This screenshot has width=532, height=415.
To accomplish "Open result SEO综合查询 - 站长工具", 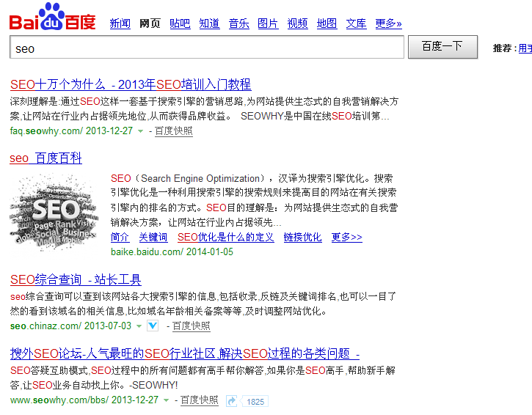I will [x=76, y=279].
